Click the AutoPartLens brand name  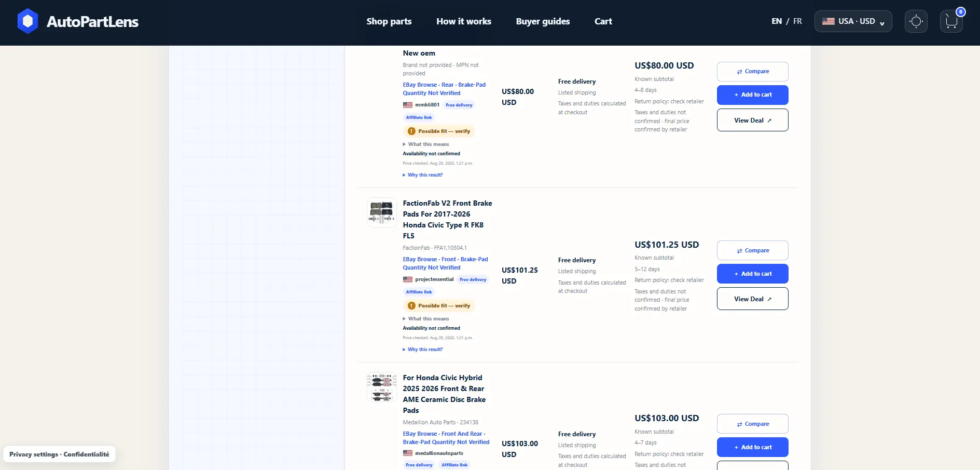(x=92, y=22)
